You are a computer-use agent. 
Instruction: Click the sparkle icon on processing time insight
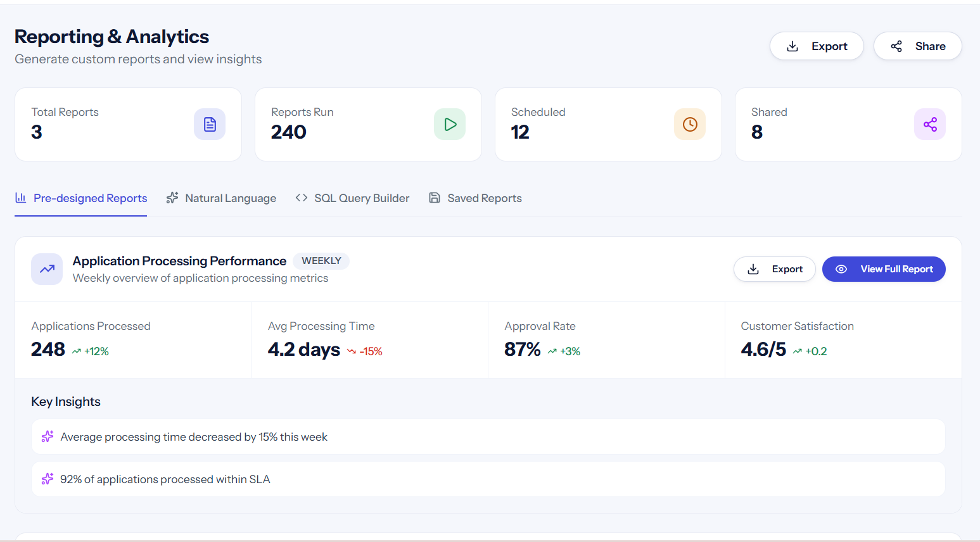point(48,437)
